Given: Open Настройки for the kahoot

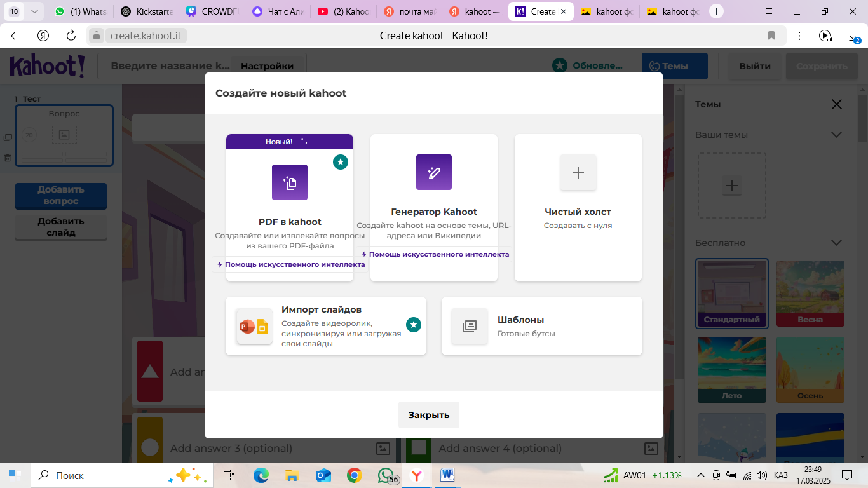Looking at the screenshot, I should 267,66.
